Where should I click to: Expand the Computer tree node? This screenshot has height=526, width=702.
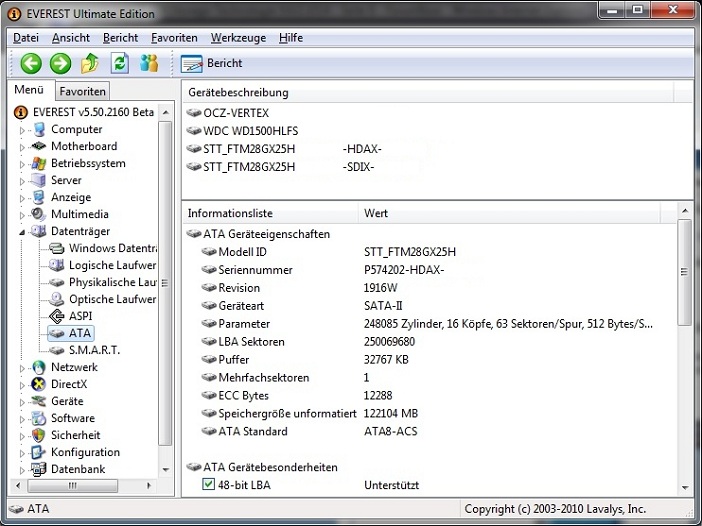click(x=22, y=130)
